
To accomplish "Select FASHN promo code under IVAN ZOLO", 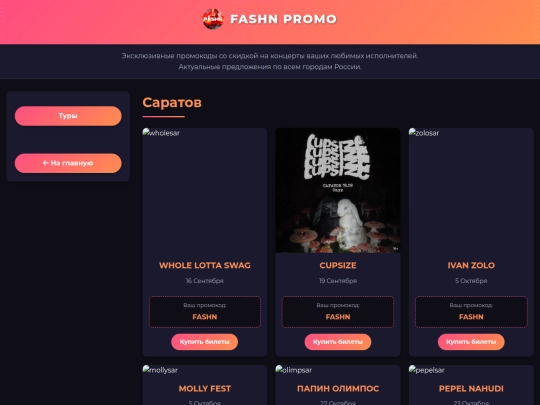I will tap(471, 317).
